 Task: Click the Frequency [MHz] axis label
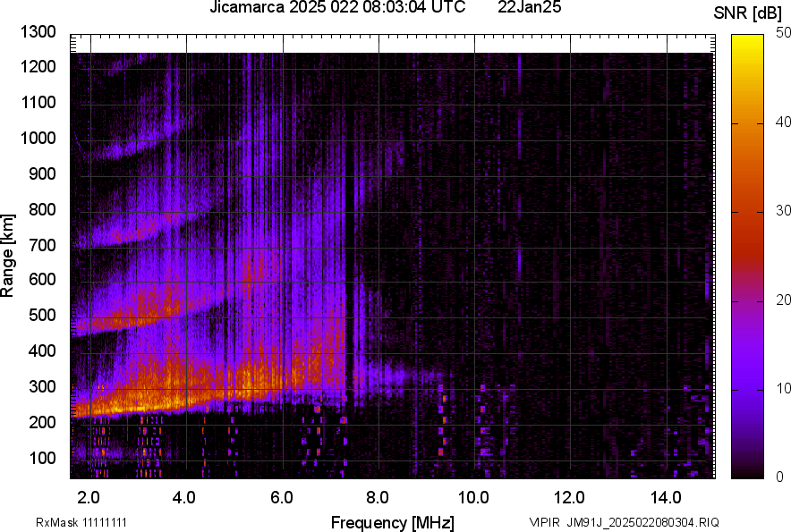(395, 519)
